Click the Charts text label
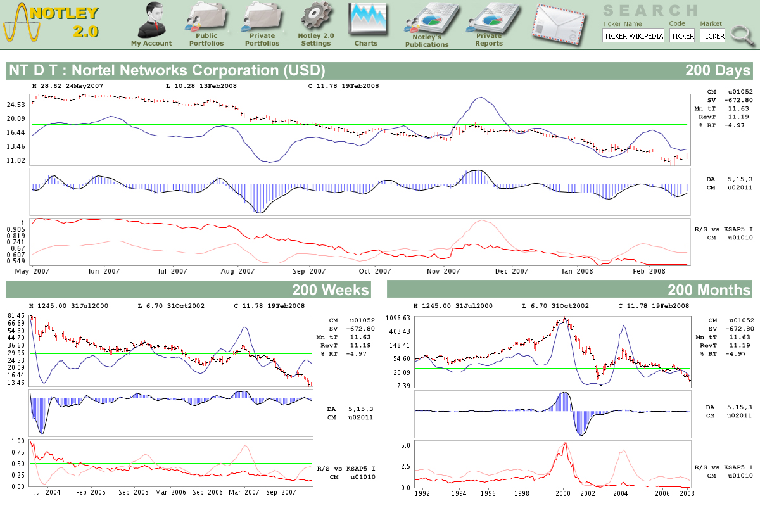The height and width of the screenshot is (532, 760). (365, 44)
